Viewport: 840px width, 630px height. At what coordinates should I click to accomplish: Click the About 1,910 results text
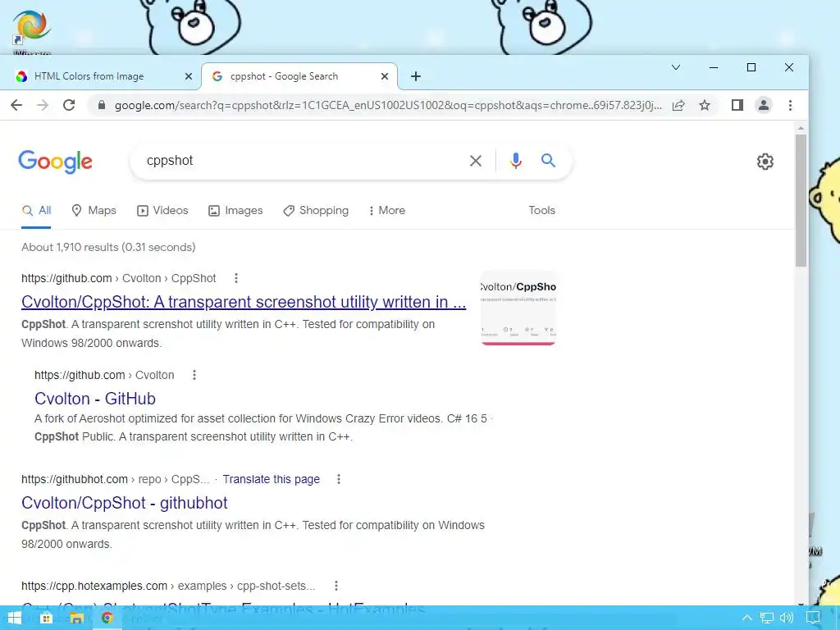108,248
